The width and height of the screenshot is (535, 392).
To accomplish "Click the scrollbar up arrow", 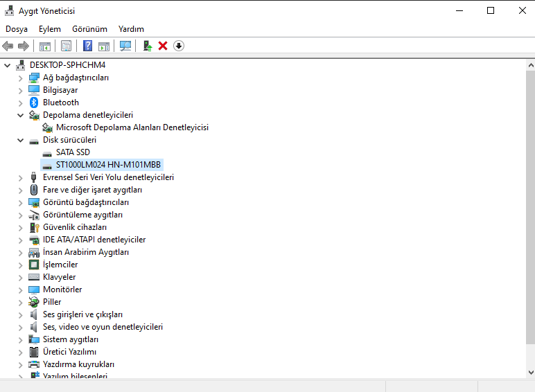I will point(531,65).
